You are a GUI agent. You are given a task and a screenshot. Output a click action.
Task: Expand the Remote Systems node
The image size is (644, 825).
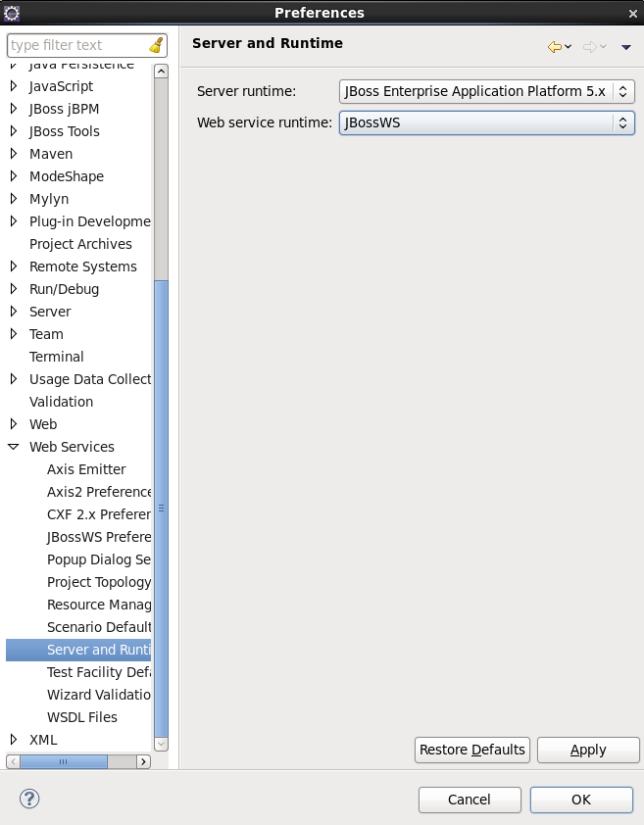[x=14, y=267]
